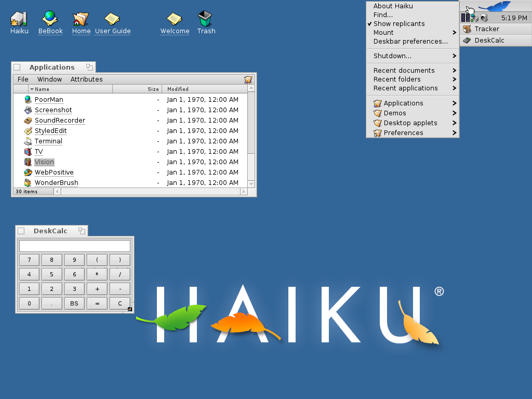Expand Recent folders submenu
Viewport: 532px width, 399px height.
point(413,79)
